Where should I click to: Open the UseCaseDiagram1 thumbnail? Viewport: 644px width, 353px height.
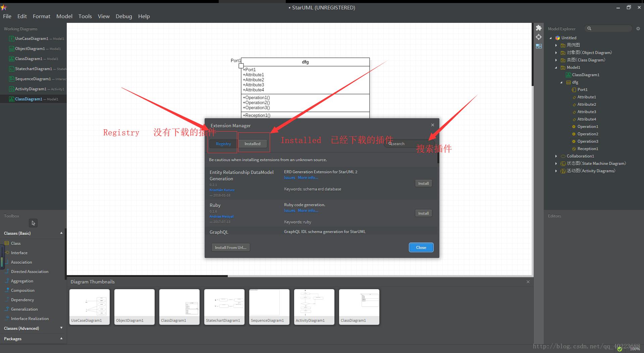point(90,307)
